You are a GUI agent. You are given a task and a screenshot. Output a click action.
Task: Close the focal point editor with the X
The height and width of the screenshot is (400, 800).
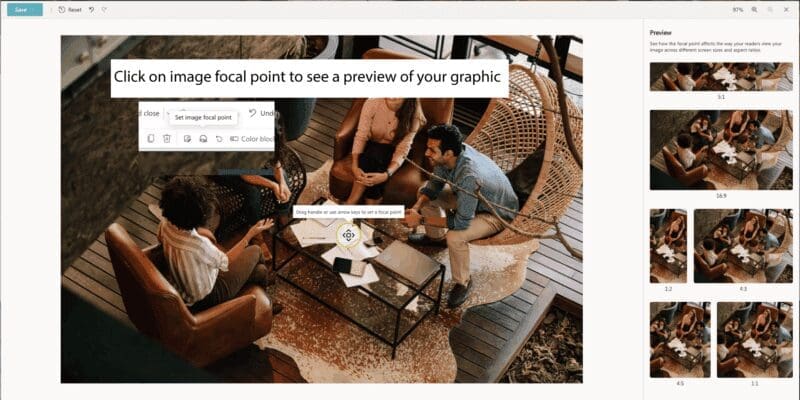point(786,10)
